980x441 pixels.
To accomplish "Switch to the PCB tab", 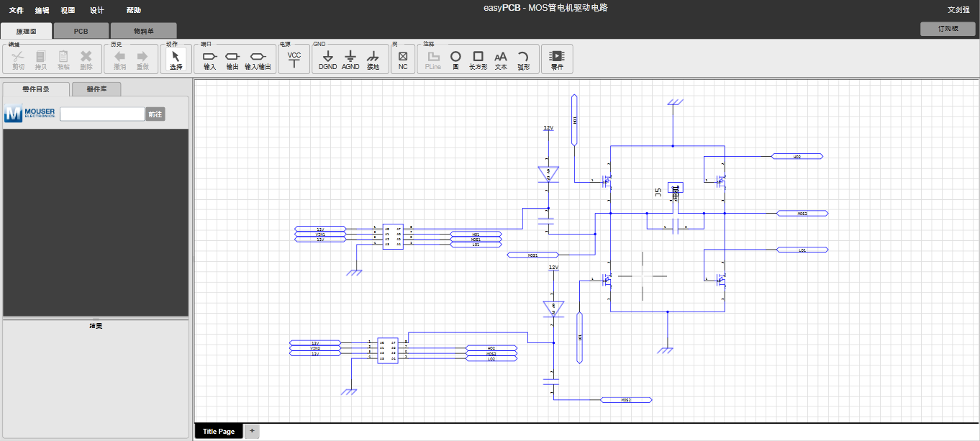I will pos(81,31).
